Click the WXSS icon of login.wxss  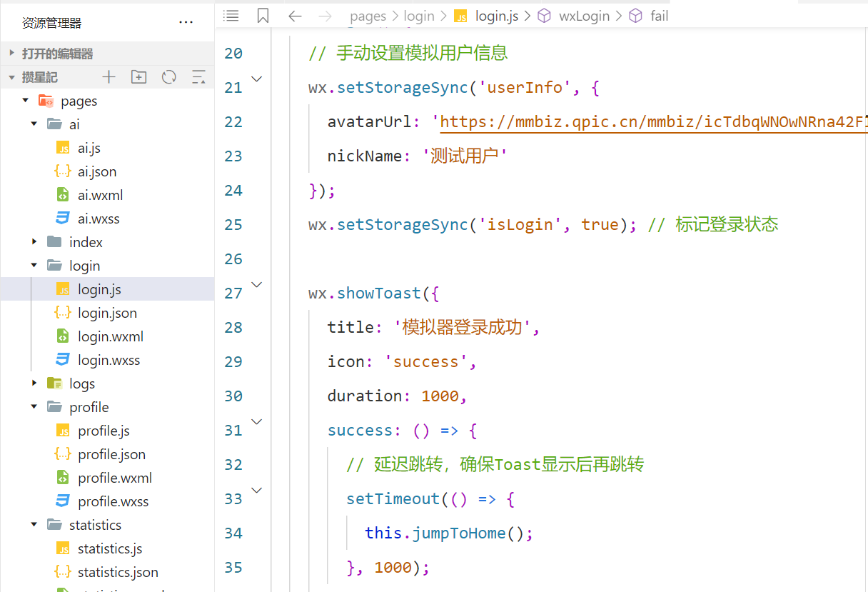(x=63, y=360)
